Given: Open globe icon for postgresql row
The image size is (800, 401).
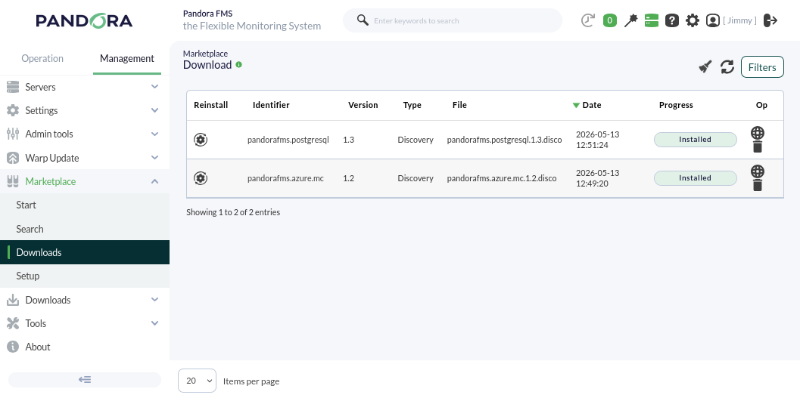Looking at the screenshot, I should click(x=757, y=133).
